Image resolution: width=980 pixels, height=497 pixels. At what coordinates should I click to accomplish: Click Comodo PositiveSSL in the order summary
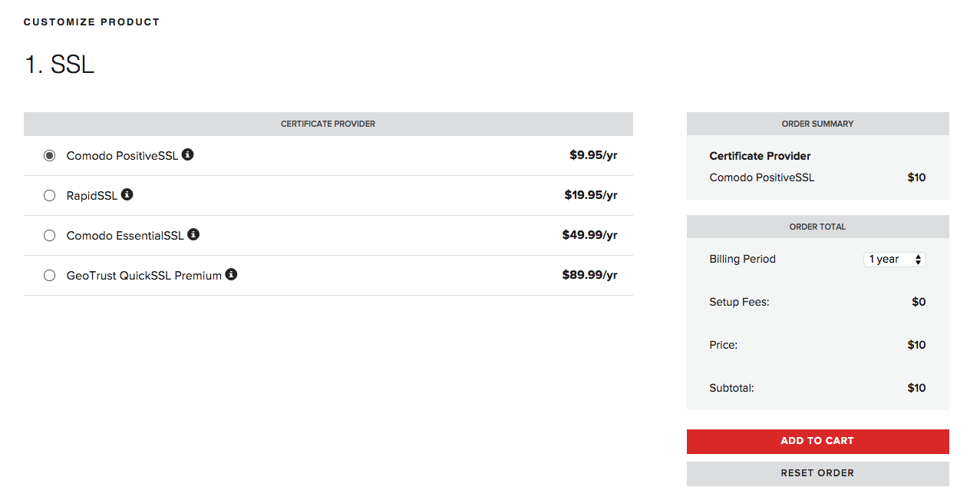762,177
